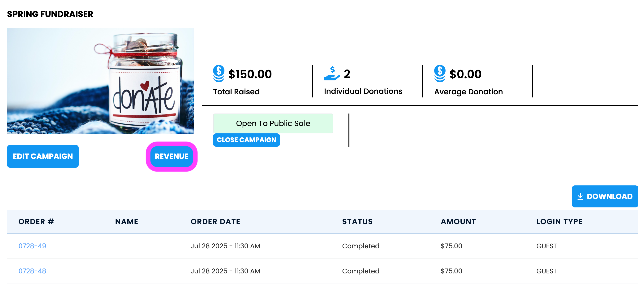
Task: Click the donate jar campaign image
Action: click(100, 81)
